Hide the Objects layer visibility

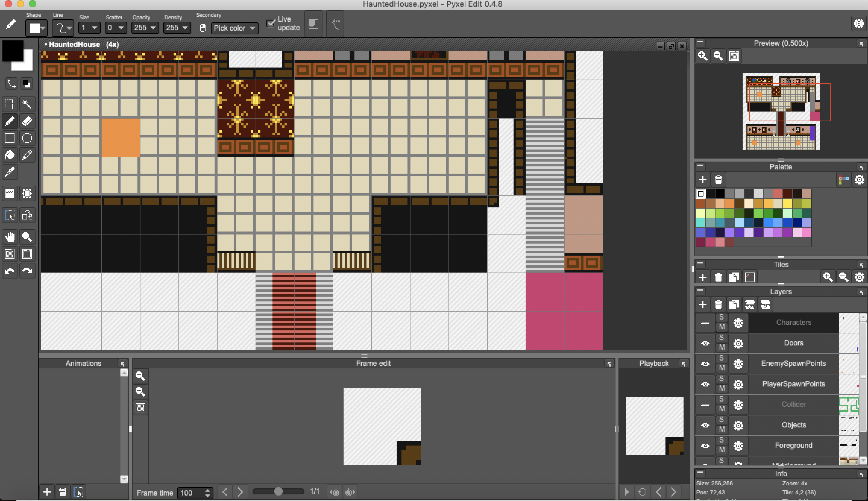pyautogui.click(x=705, y=425)
